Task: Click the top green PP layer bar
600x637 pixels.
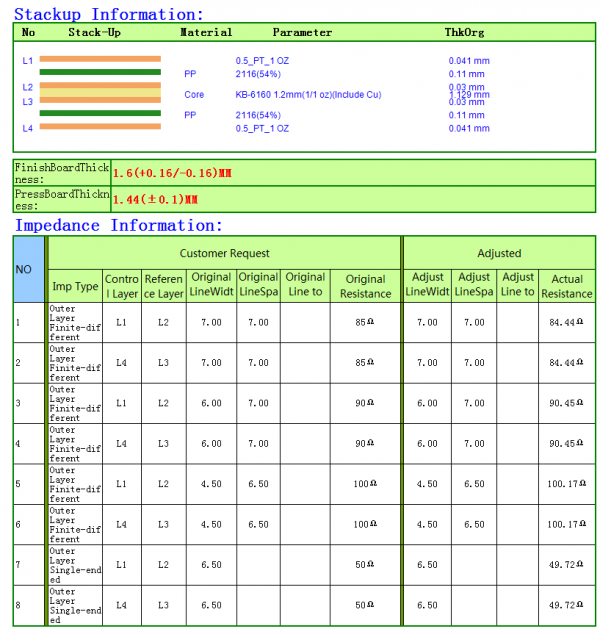Action: 100,72
